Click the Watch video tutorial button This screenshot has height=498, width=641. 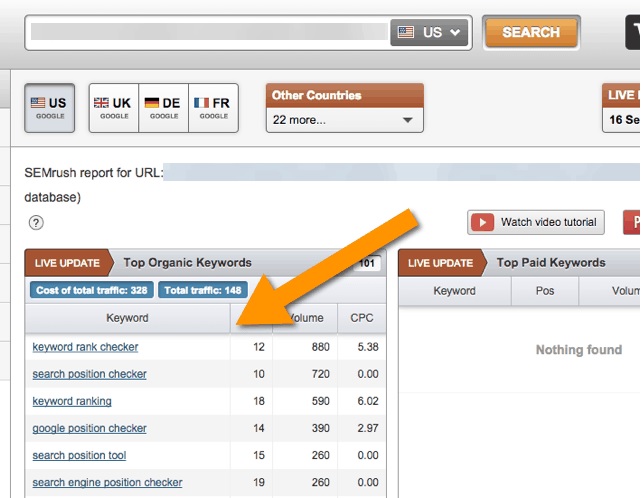coord(536,222)
